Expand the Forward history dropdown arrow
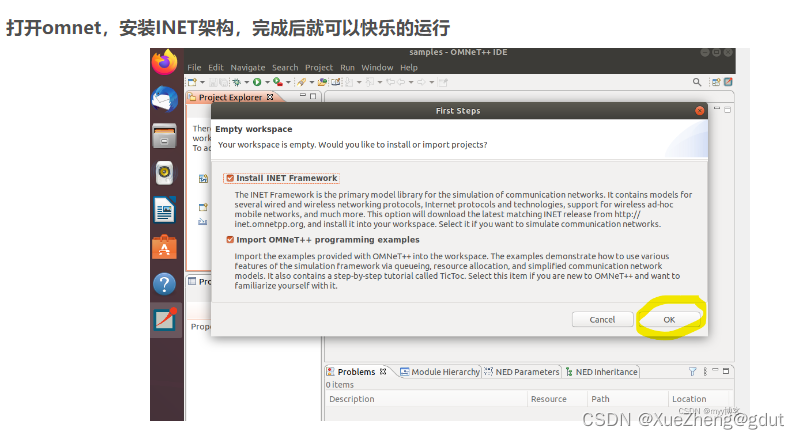The width and height of the screenshot is (799, 439). tap(432, 82)
